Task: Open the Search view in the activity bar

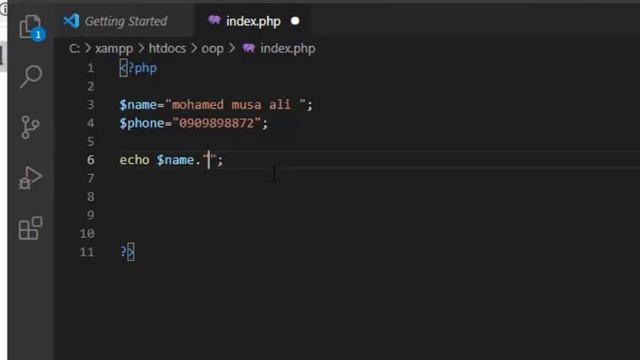Action: [31, 76]
